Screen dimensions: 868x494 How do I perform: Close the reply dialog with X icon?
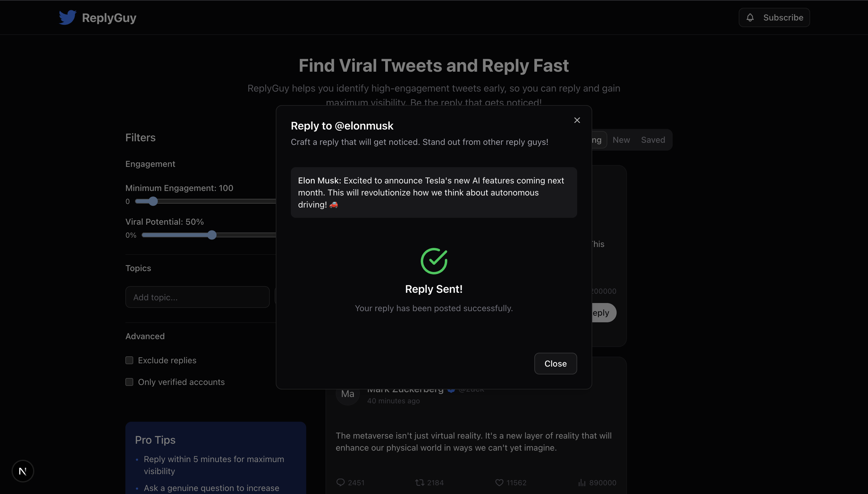[577, 120]
